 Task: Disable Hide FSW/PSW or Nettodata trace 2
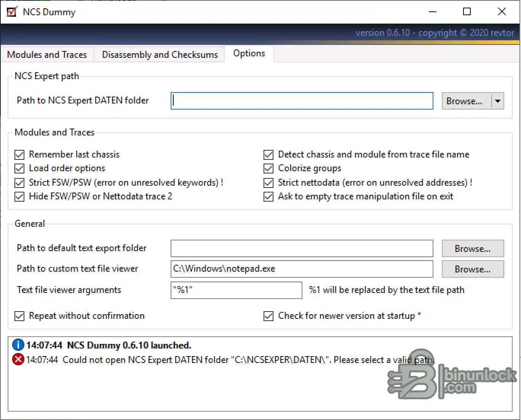pos(19,197)
